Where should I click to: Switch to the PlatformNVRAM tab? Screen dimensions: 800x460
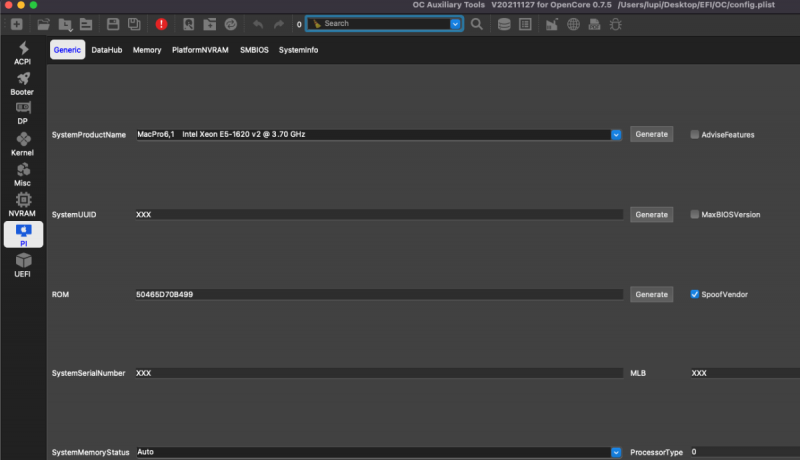200,50
